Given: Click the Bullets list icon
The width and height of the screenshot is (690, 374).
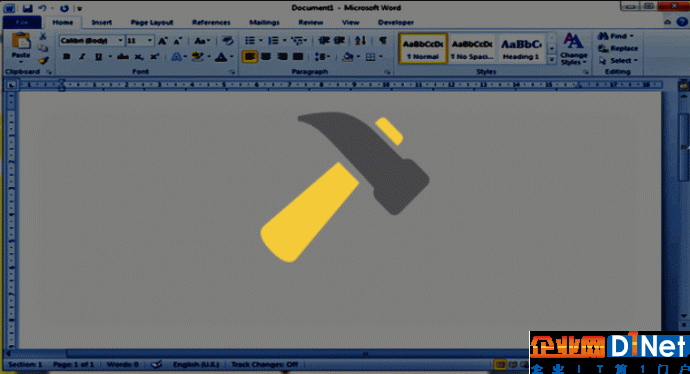Looking at the screenshot, I should click(250, 40).
